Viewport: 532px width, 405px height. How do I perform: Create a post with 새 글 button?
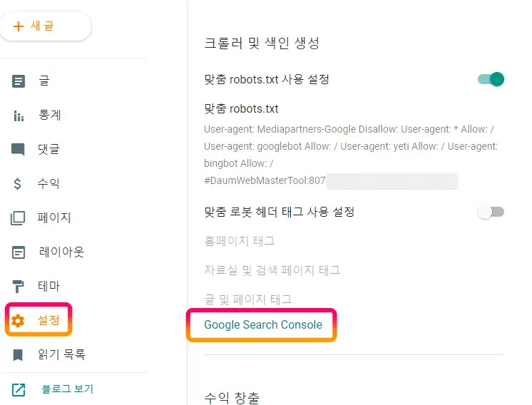pos(45,26)
